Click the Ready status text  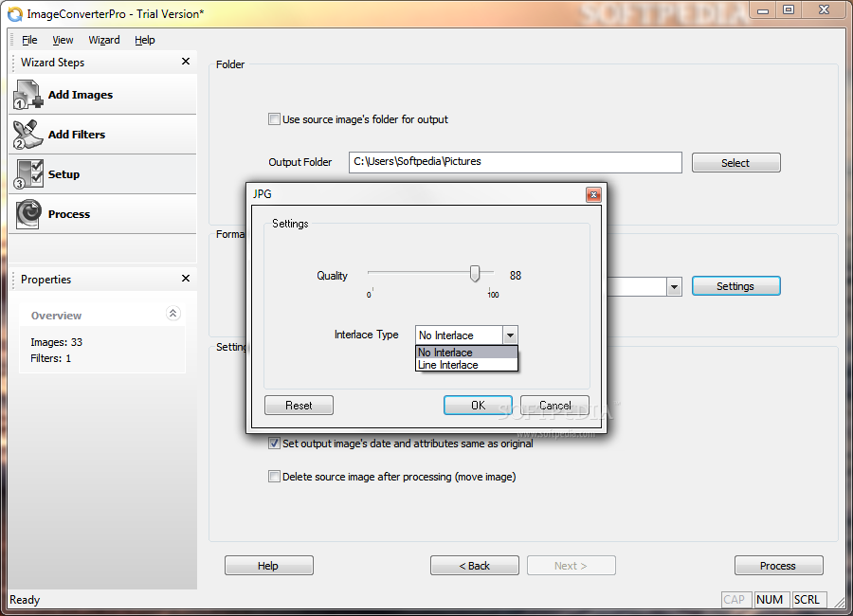(x=25, y=600)
